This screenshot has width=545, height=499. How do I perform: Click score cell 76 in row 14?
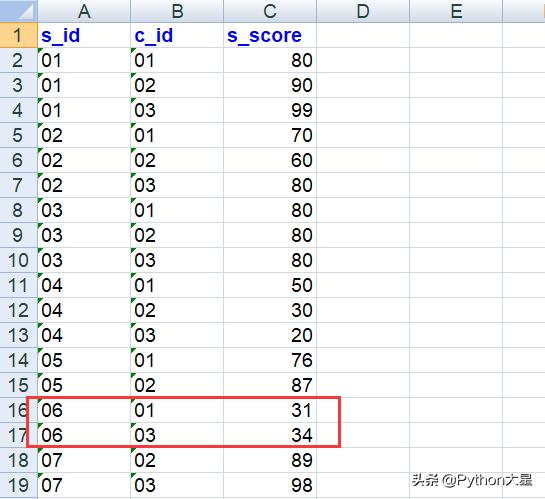(x=270, y=360)
